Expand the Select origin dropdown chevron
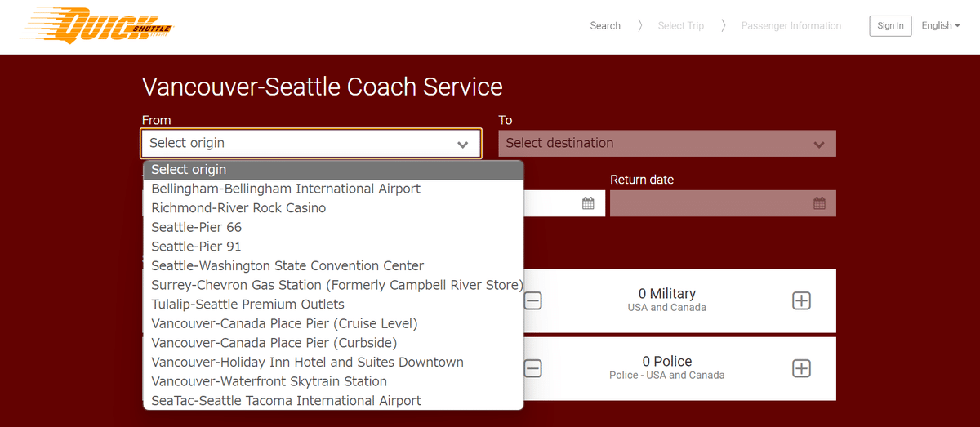980x427 pixels. 463,144
